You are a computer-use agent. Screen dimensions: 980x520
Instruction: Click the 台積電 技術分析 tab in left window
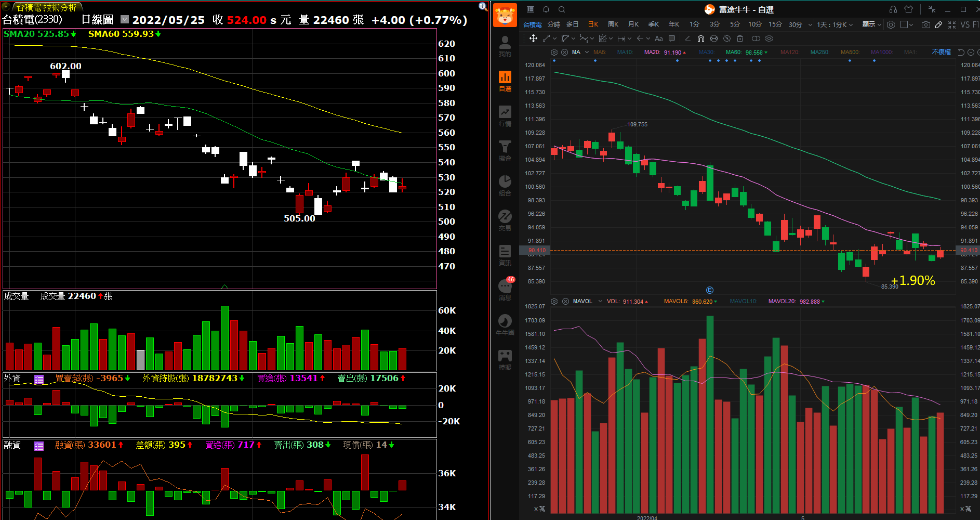[47, 7]
